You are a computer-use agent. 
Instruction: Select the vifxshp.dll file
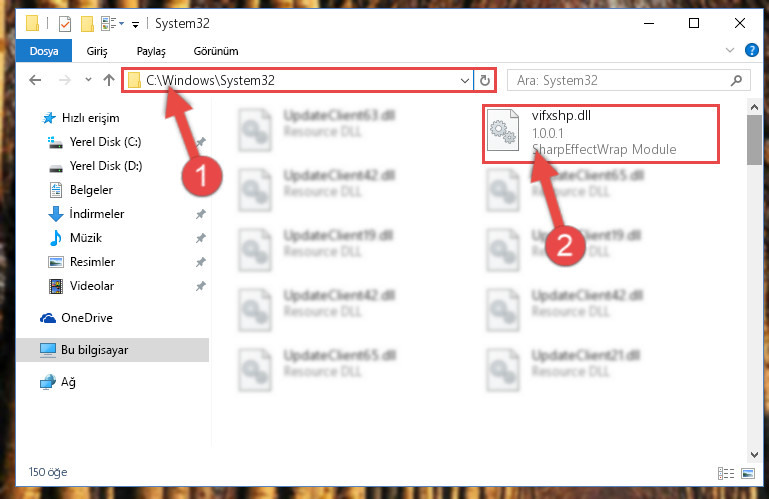click(x=601, y=133)
